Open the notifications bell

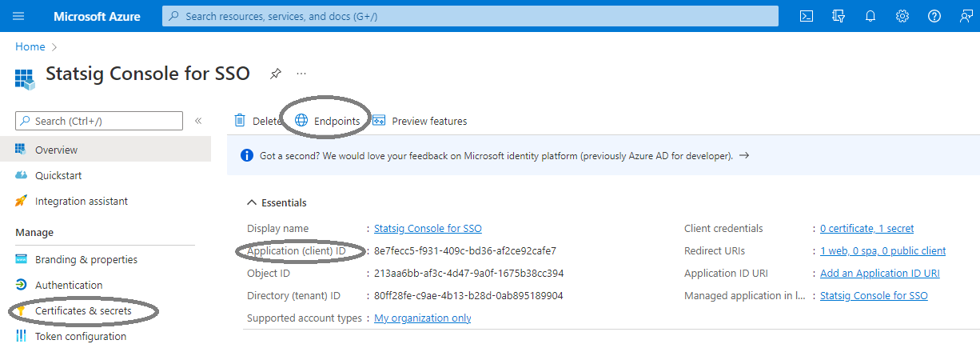(870, 16)
